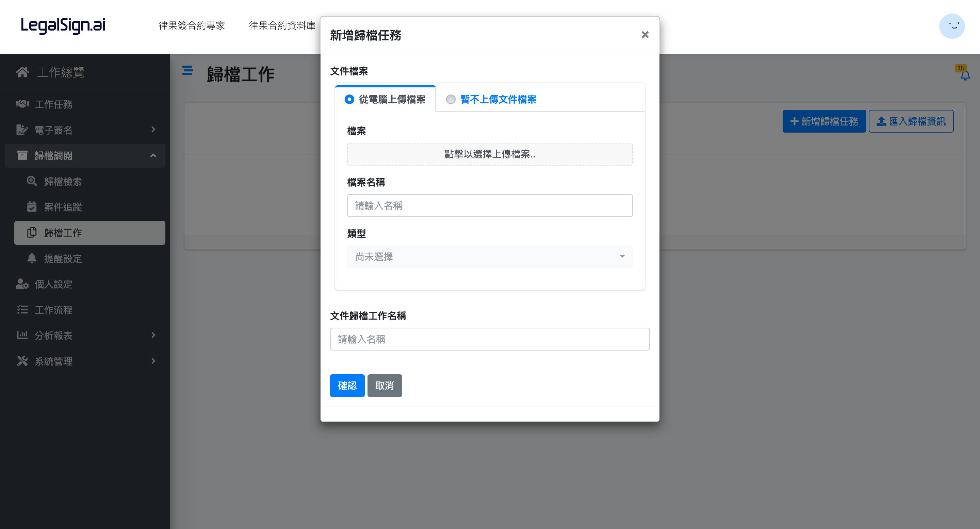980x529 pixels.
Task: Open 律果合約資料庫 in the top navigation
Action: tap(282, 25)
